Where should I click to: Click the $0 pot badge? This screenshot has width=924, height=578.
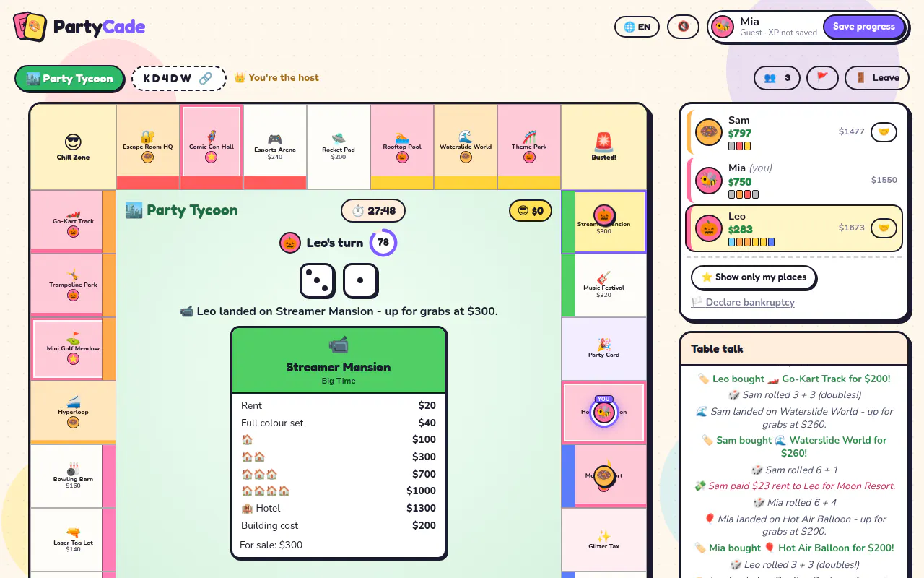click(531, 211)
